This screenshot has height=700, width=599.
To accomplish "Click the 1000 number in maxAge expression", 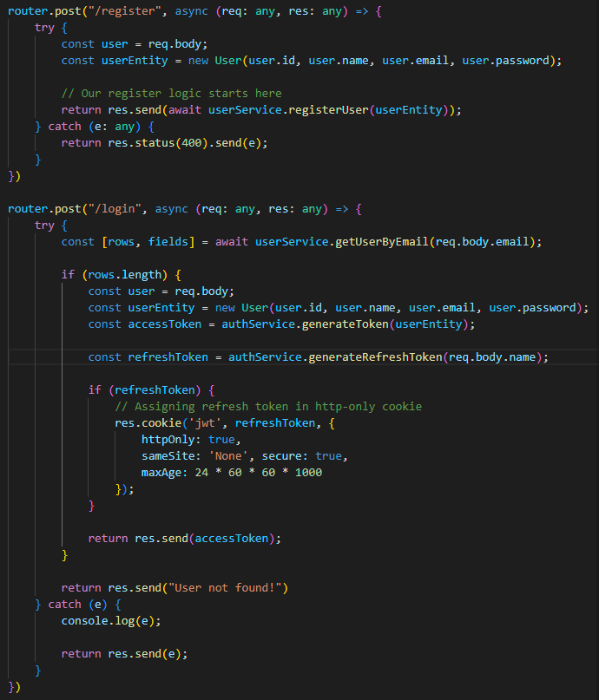I will point(308,473).
